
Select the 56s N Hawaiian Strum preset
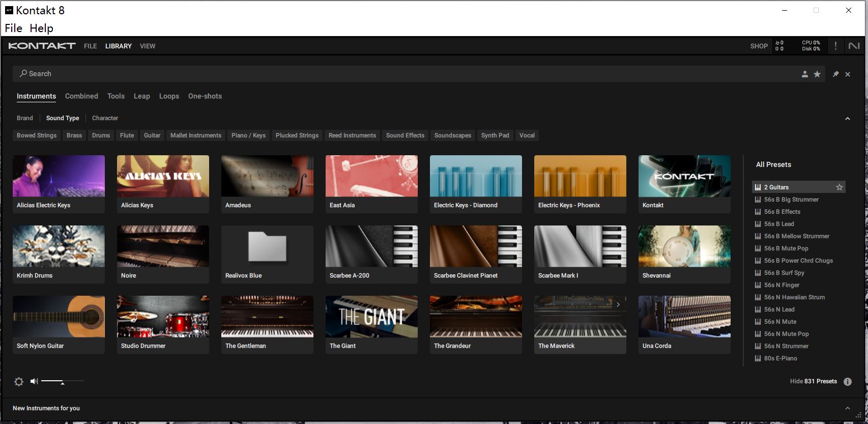point(799,297)
